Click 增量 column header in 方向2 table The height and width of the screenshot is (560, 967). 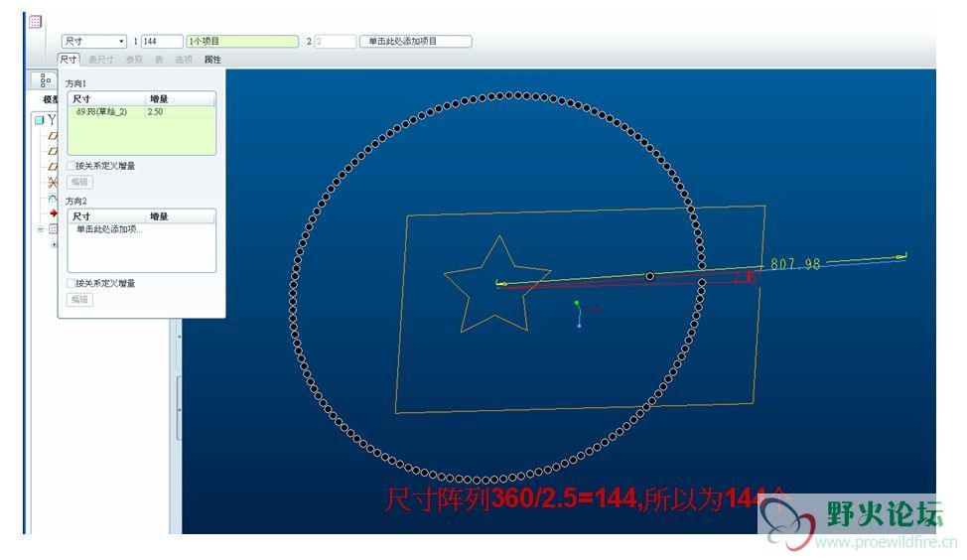(180, 216)
